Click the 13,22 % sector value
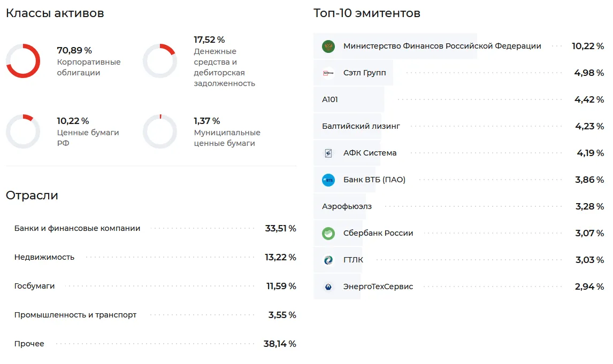Screen dimensions: 613x364 pyautogui.click(x=281, y=257)
